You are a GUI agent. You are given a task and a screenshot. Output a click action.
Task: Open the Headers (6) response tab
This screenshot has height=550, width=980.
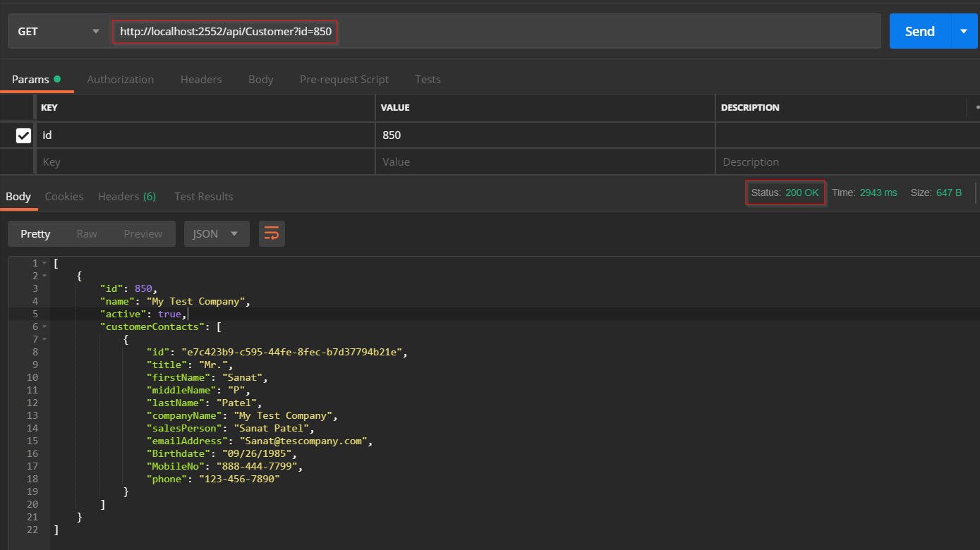tap(127, 196)
